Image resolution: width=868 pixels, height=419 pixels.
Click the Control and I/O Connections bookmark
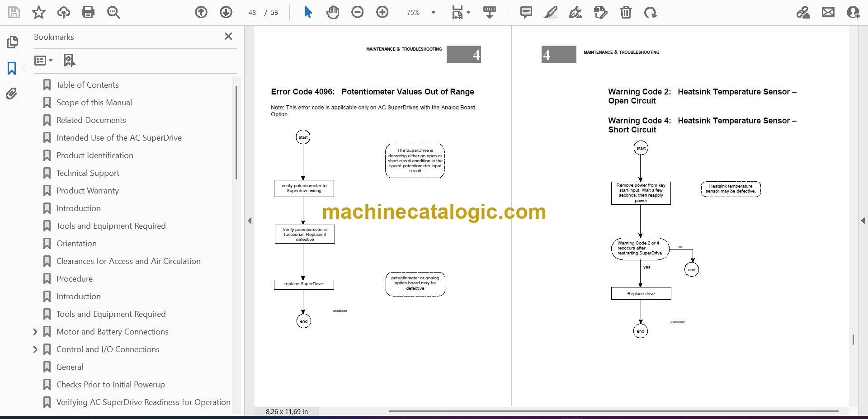coord(108,349)
